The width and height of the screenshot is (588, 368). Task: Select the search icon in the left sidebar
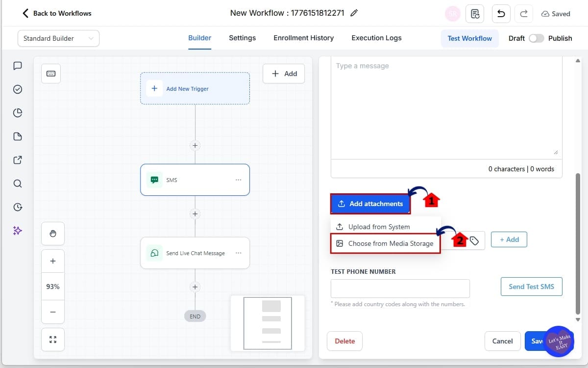(18, 184)
